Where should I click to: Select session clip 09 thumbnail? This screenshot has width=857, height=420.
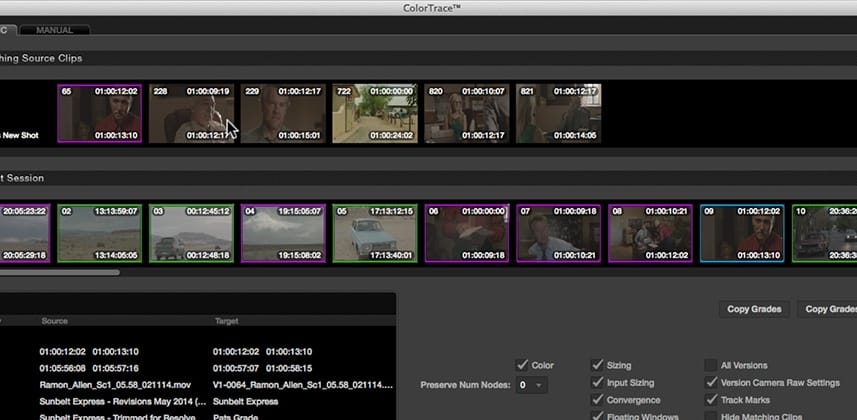click(742, 234)
